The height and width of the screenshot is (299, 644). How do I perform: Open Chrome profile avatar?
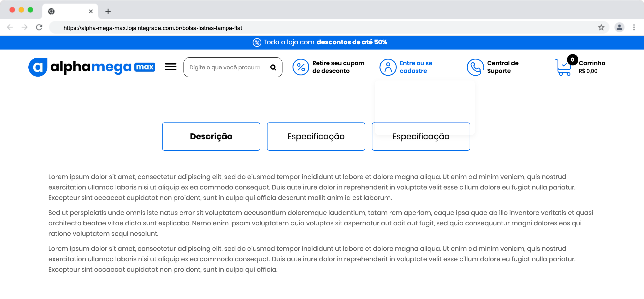619,27
